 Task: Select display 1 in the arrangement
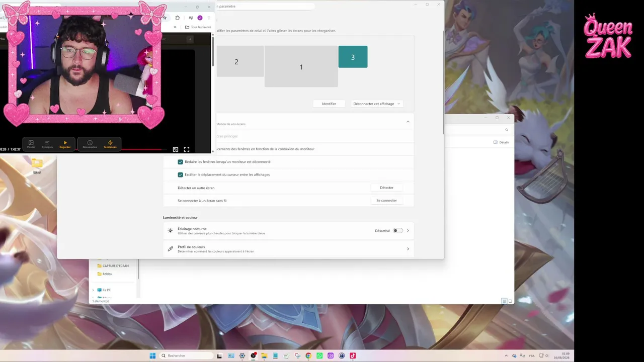301,66
